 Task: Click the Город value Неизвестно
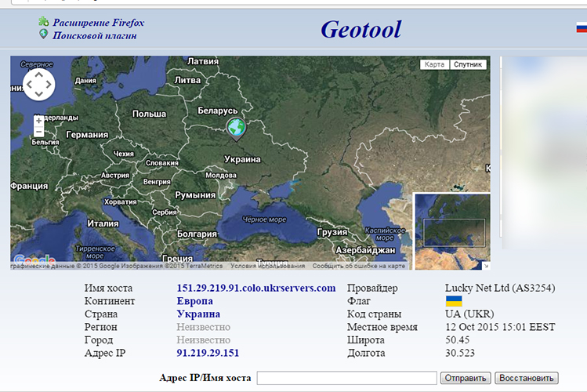click(x=203, y=340)
